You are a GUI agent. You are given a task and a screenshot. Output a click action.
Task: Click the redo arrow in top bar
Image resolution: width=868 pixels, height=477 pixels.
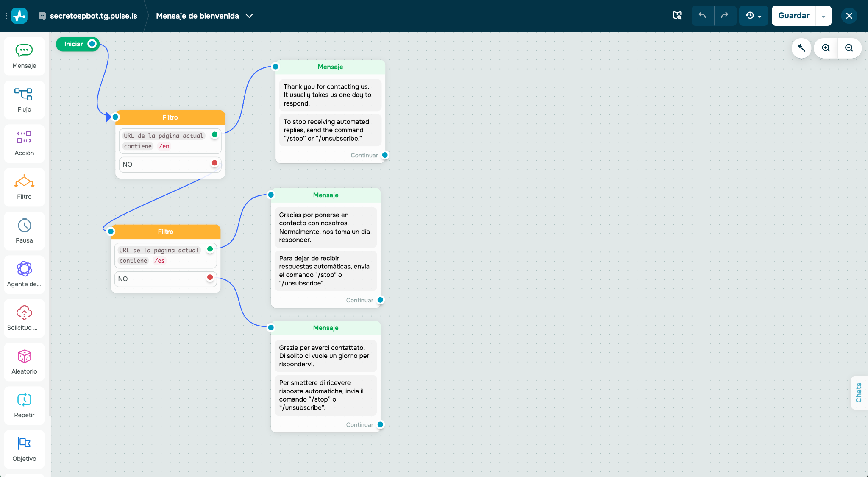tap(725, 16)
